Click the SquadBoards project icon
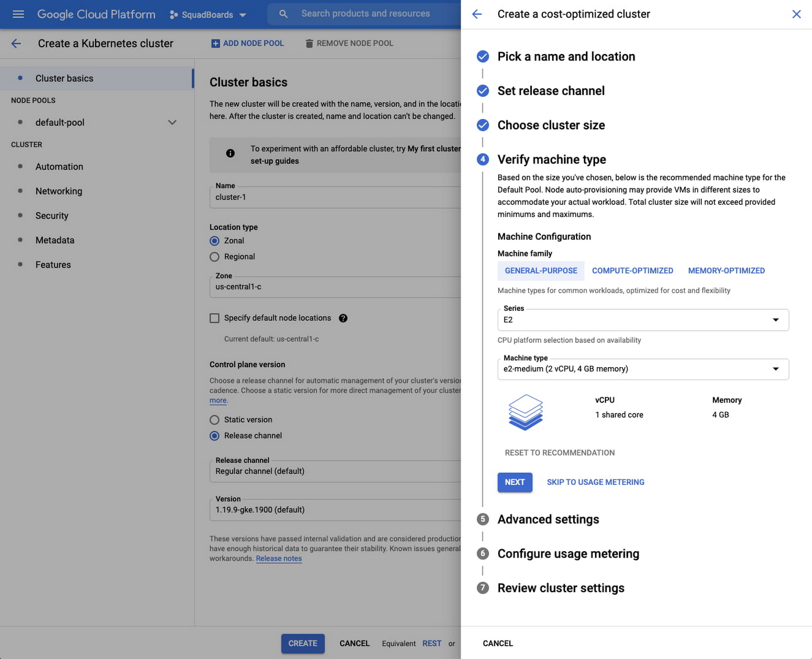Screen dimensions: 812x659 173,15
